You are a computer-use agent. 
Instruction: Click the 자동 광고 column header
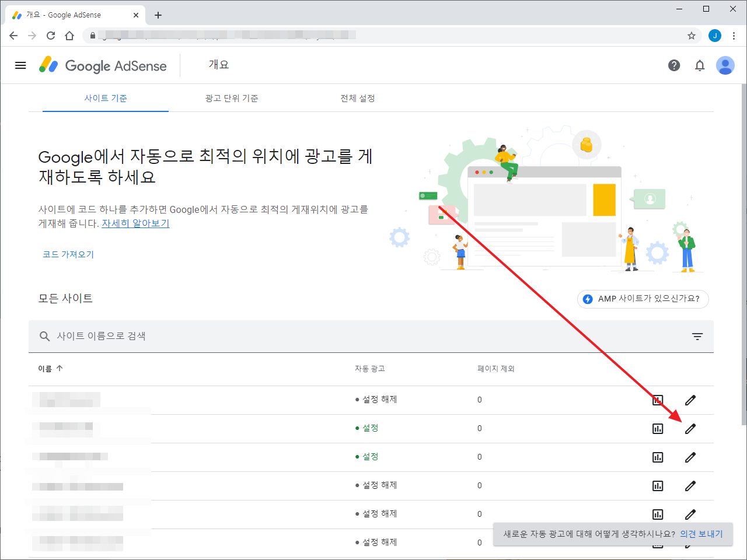pyautogui.click(x=370, y=369)
